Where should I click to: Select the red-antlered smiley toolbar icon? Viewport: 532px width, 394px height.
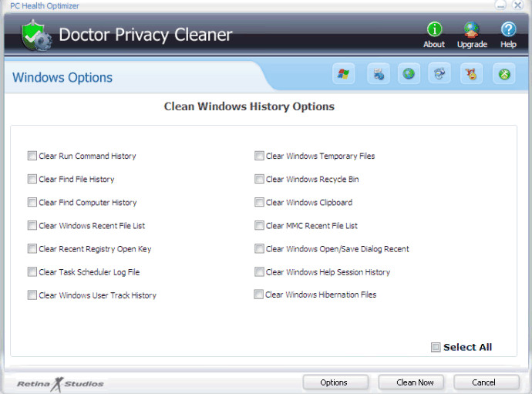coord(471,74)
